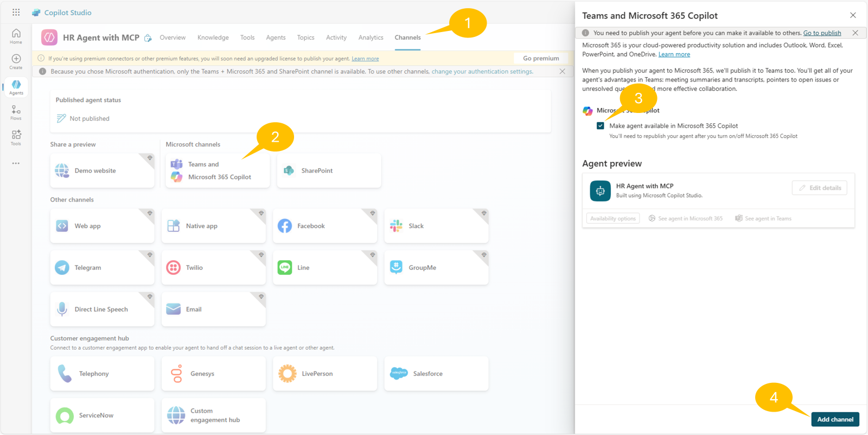Follow the Go to publish link
This screenshot has width=868, height=435.
[822, 33]
